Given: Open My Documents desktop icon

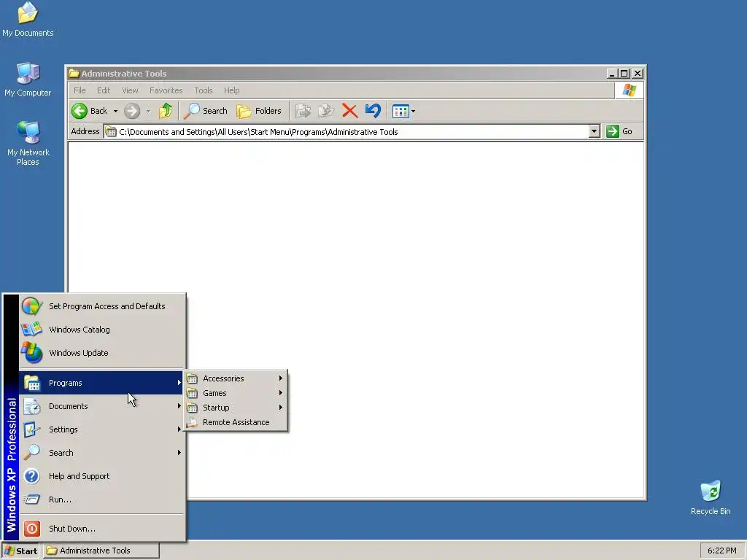Looking at the screenshot, I should click(x=28, y=19).
